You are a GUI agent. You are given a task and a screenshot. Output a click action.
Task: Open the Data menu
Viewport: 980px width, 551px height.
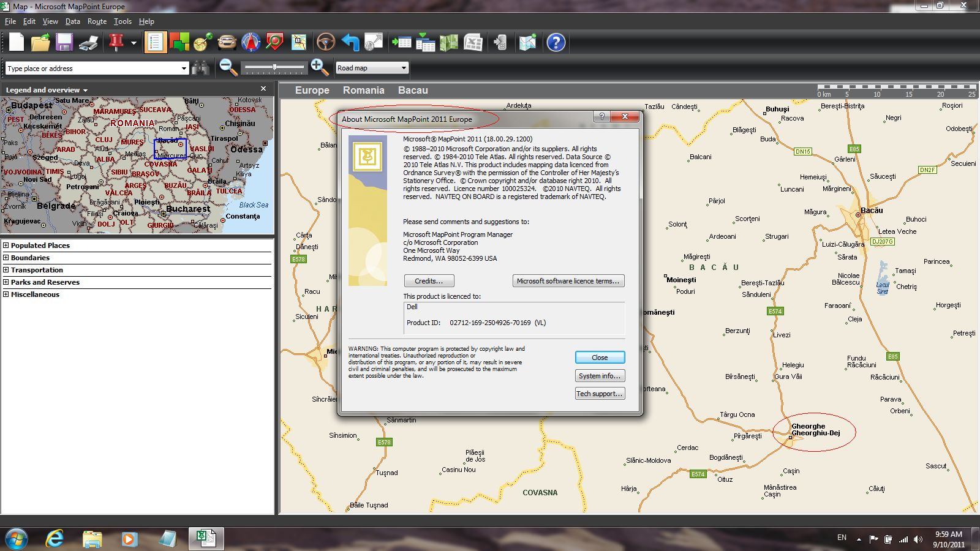pyautogui.click(x=73, y=21)
